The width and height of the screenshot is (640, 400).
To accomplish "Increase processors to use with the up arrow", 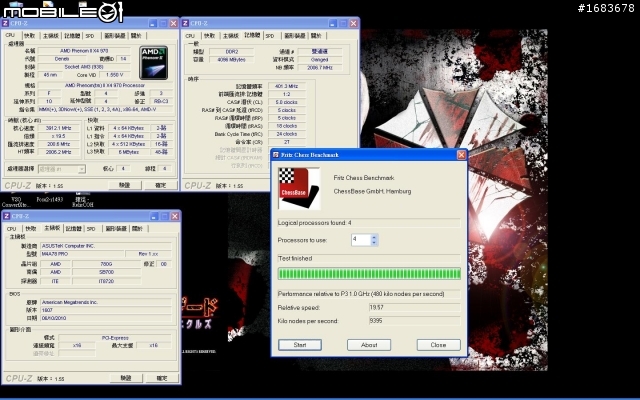I will [x=374, y=237].
